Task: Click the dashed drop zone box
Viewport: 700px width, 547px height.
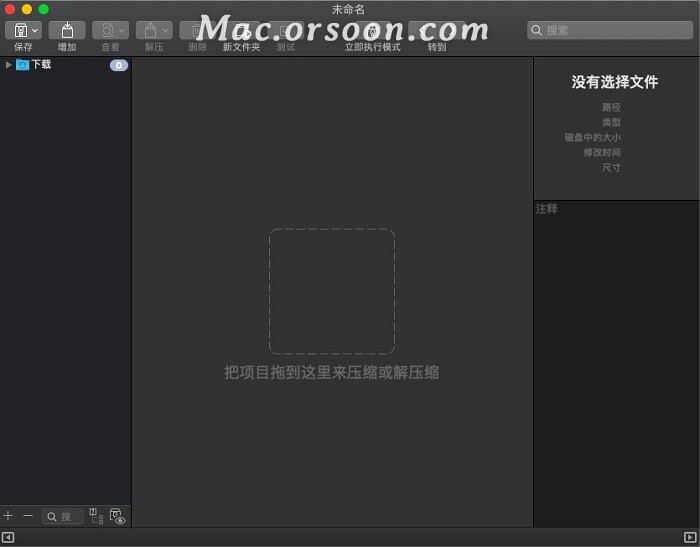Action: tap(332, 291)
